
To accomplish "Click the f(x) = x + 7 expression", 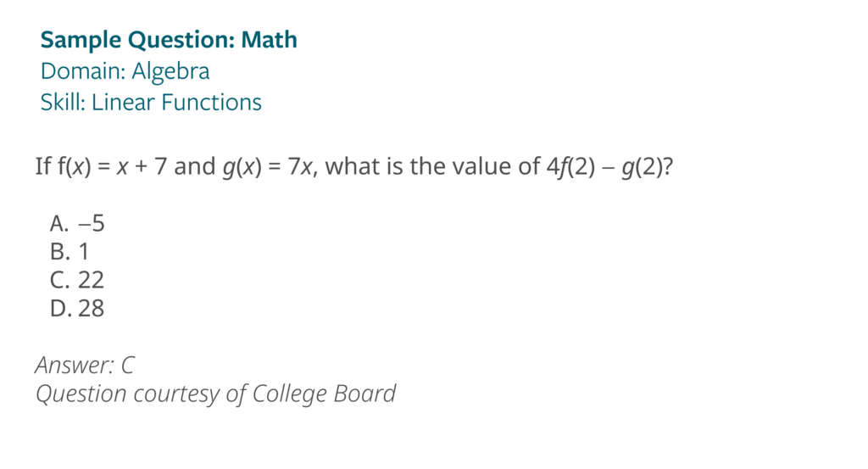I will click(x=113, y=165).
